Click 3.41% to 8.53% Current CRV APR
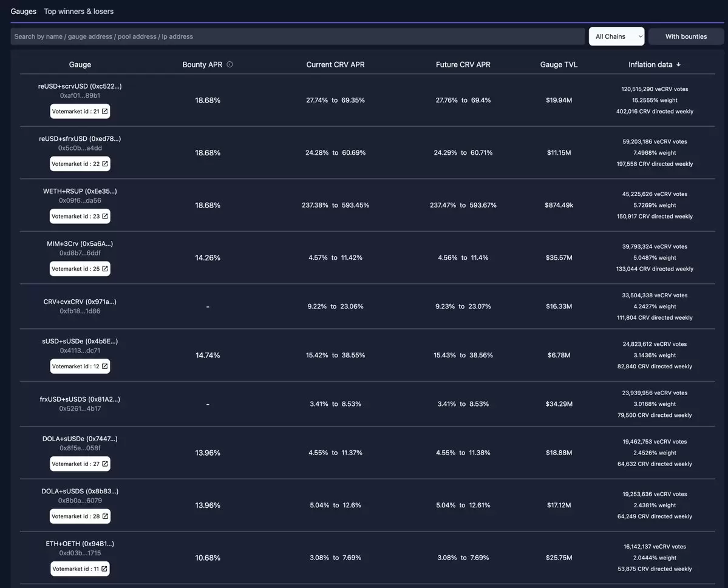Viewport: 728px width, 588px height. pos(335,404)
